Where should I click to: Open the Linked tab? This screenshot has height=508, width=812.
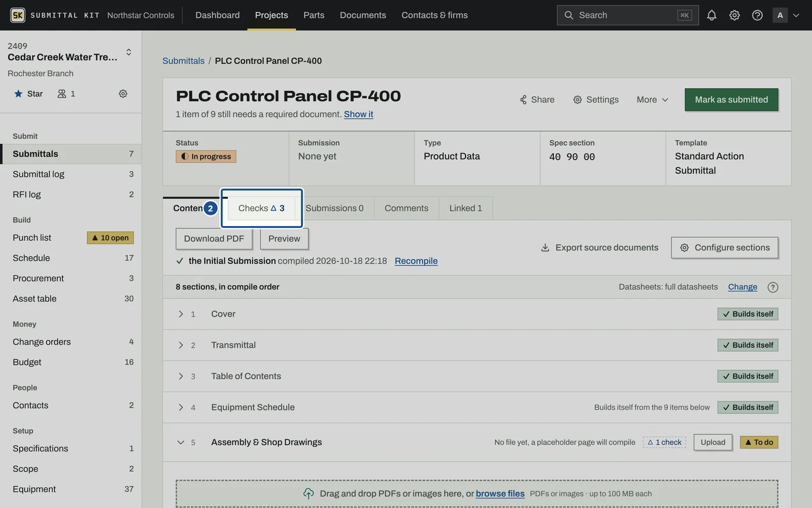point(465,208)
